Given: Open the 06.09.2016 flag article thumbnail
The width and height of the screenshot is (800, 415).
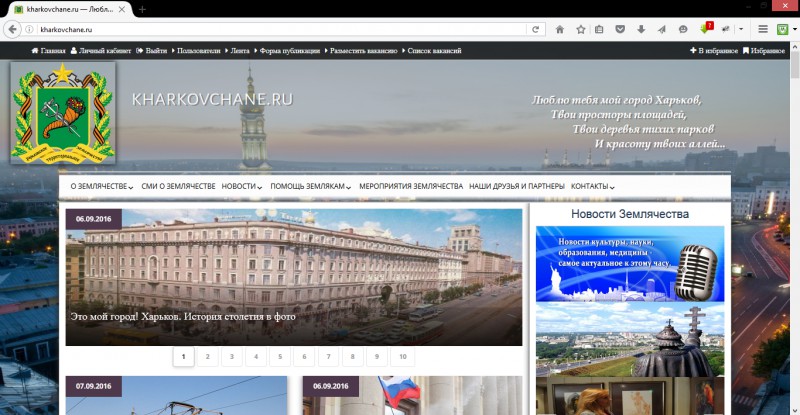Looking at the screenshot, I should pos(412,396).
